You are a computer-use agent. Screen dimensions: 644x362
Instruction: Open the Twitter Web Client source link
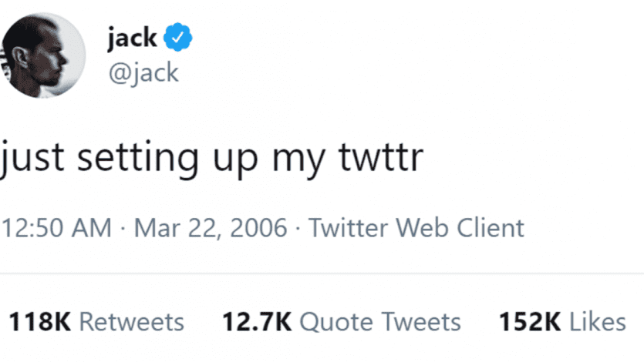[x=416, y=228]
